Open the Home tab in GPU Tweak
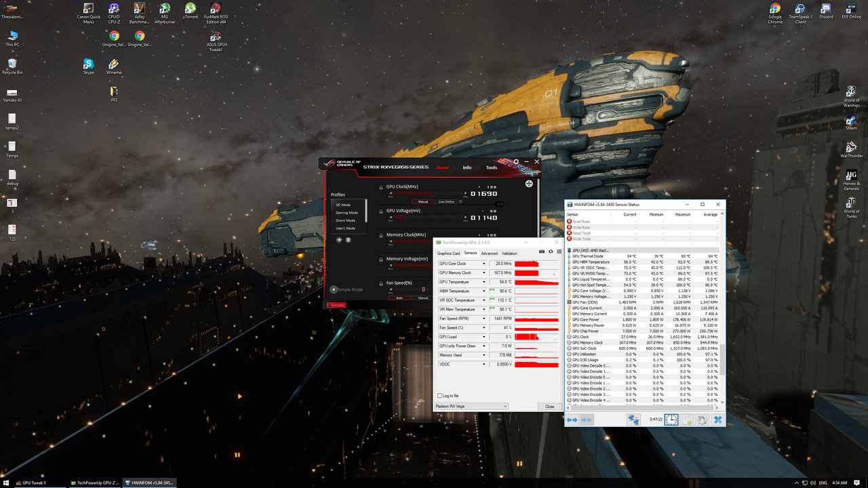 443,167
